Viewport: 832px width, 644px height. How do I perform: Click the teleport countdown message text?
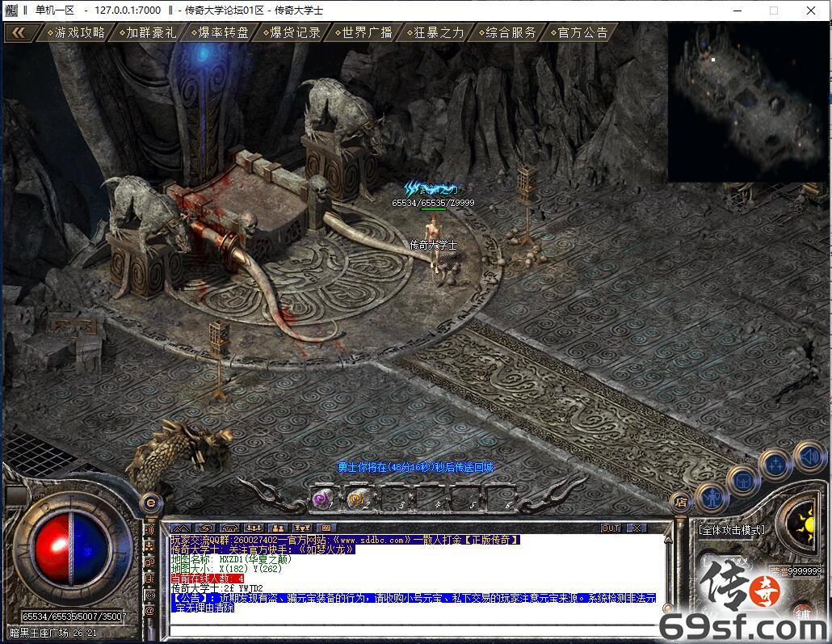[x=415, y=467]
